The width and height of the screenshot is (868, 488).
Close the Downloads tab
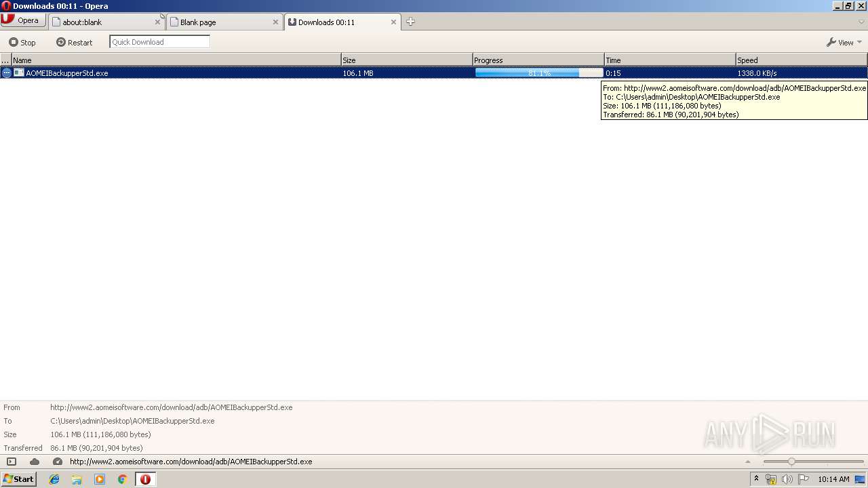[x=393, y=22]
